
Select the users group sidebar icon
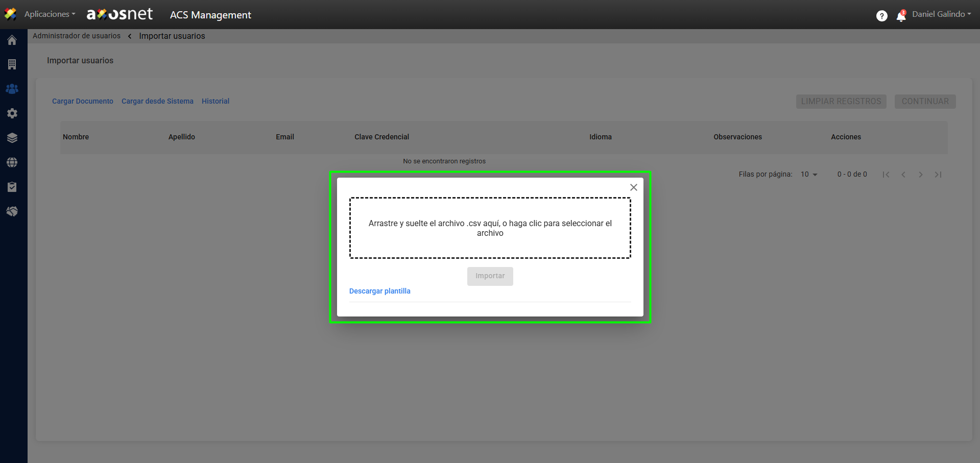coord(12,89)
